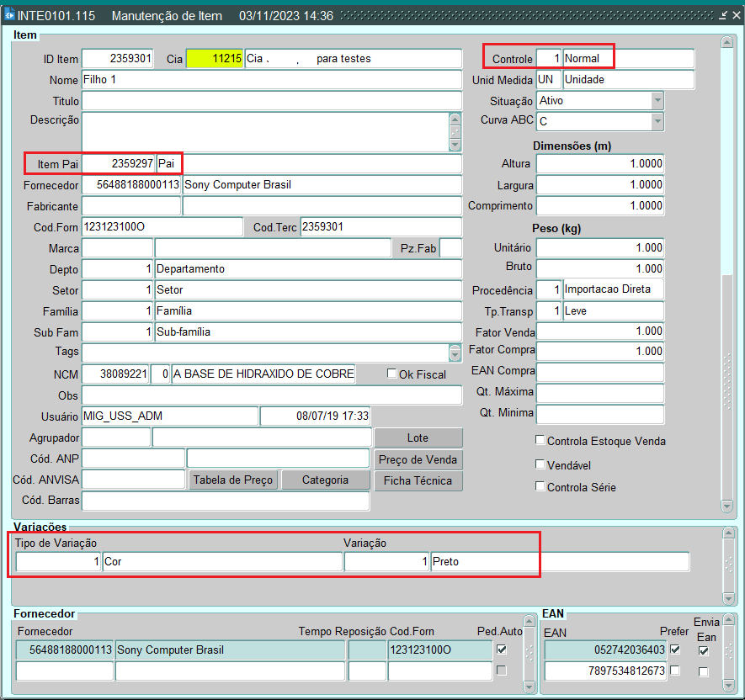Click the restore window icon in title bar
This screenshot has width=745, height=700.
pyautogui.click(x=722, y=16)
